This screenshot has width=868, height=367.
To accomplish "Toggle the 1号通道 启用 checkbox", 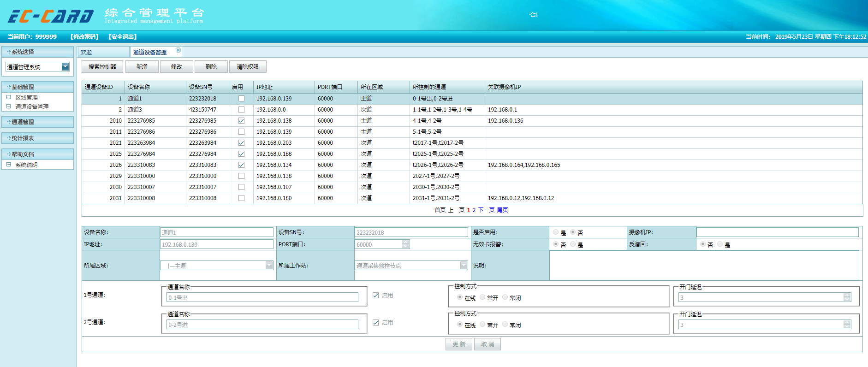I will (376, 296).
